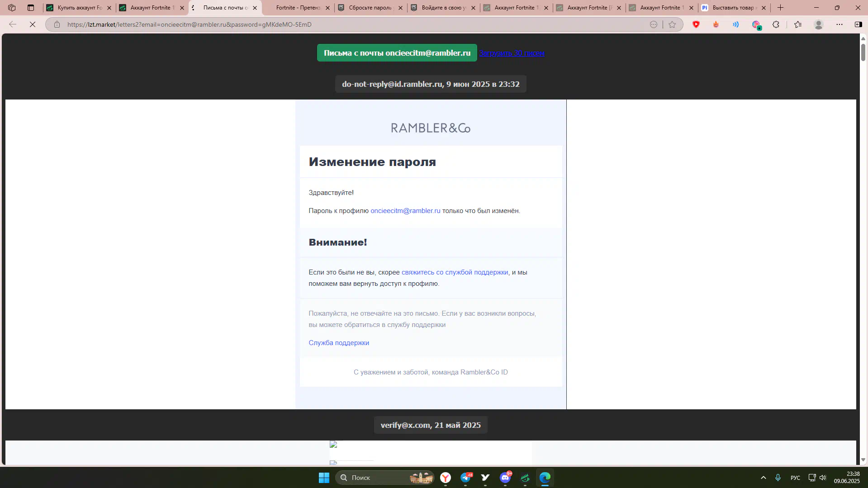Viewport: 868px width, 488px height.
Task: Launch Yandex browser from taskbar
Action: tap(446, 478)
